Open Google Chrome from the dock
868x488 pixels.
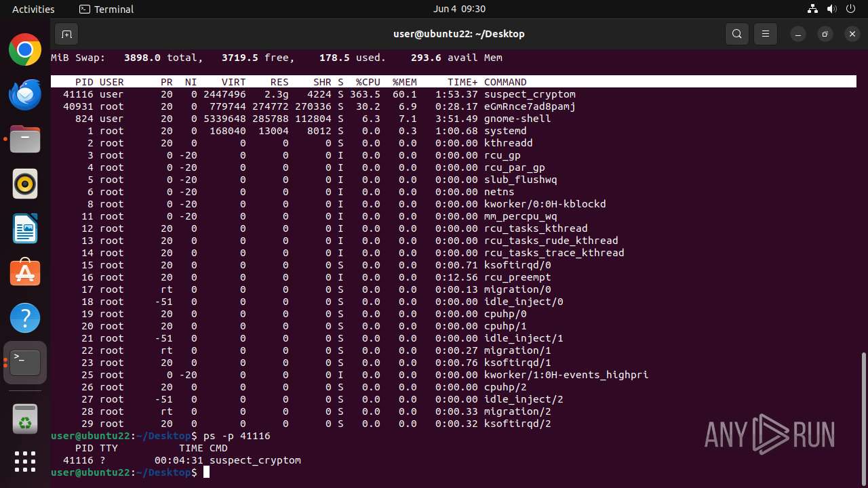tap(25, 49)
